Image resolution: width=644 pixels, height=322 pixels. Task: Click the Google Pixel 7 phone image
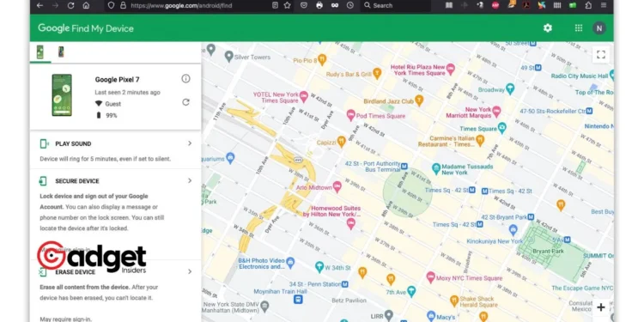pyautogui.click(x=62, y=94)
